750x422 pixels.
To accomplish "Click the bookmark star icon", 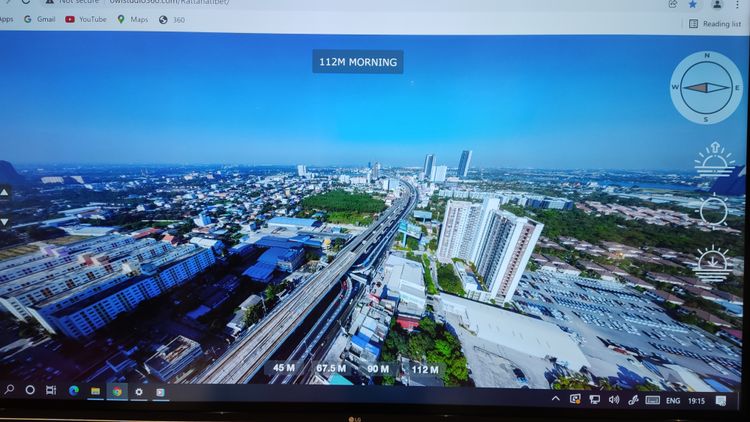I will tap(693, 4).
